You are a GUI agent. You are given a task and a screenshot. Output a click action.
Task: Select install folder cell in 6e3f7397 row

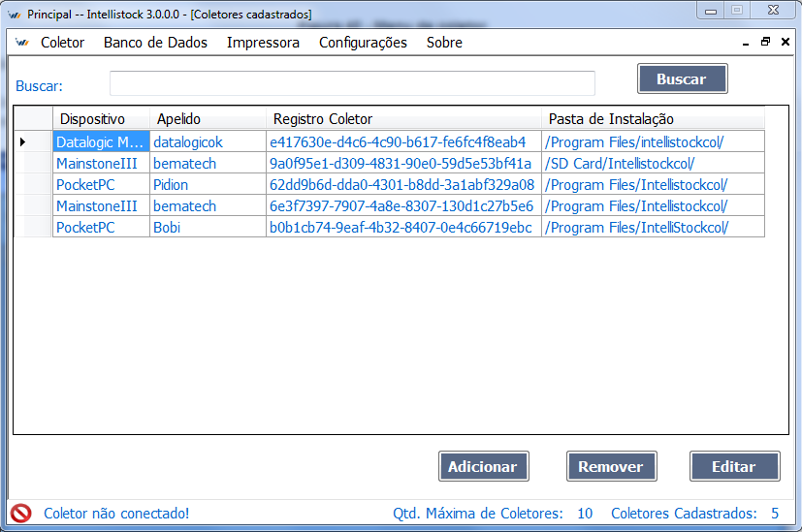[654, 206]
